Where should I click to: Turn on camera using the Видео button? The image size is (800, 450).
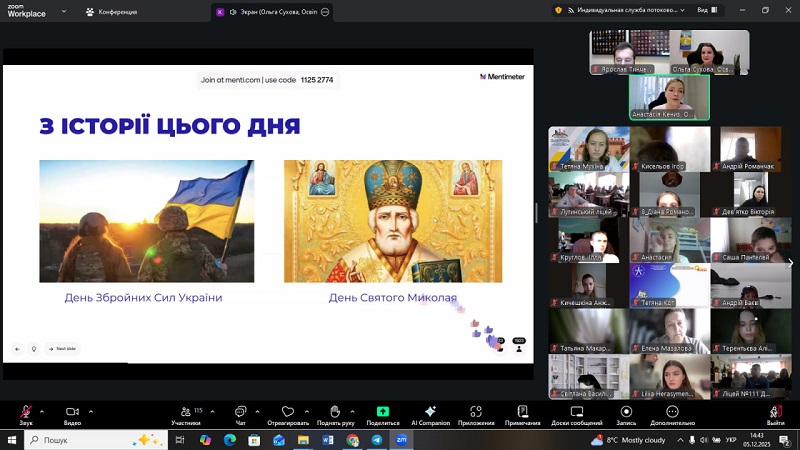pyautogui.click(x=72, y=414)
